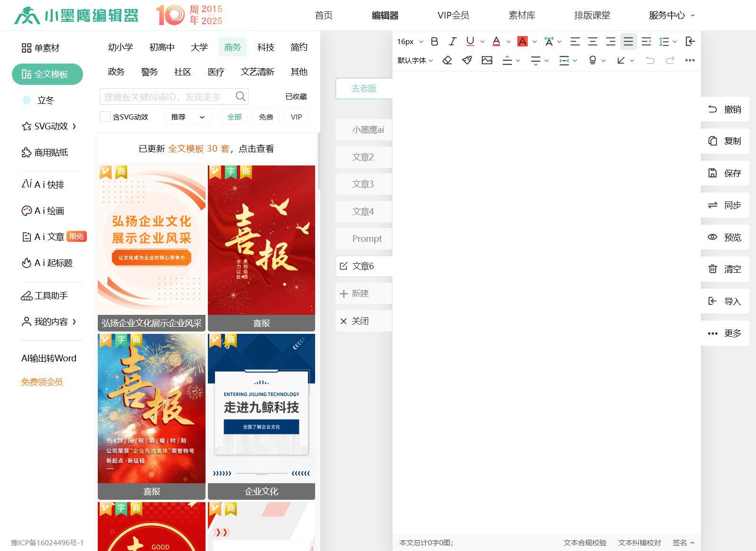Expand the 签名 panel
Screen dimensions: 756x551
(x=684, y=542)
